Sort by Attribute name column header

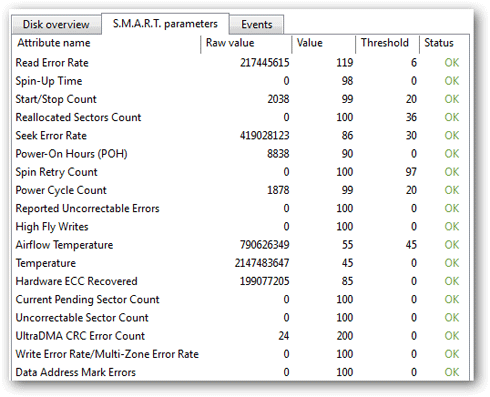point(106,43)
